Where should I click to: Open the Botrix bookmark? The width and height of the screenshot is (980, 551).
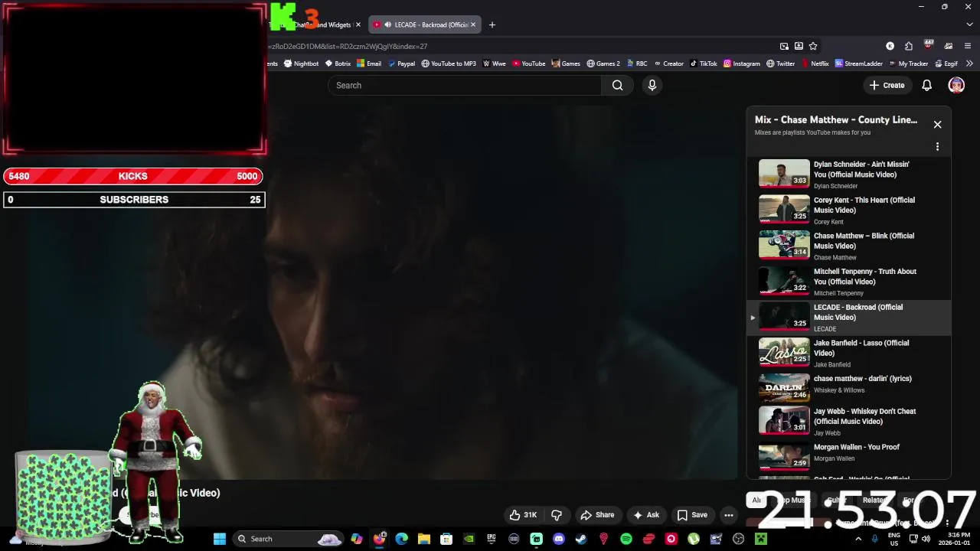[x=338, y=64]
